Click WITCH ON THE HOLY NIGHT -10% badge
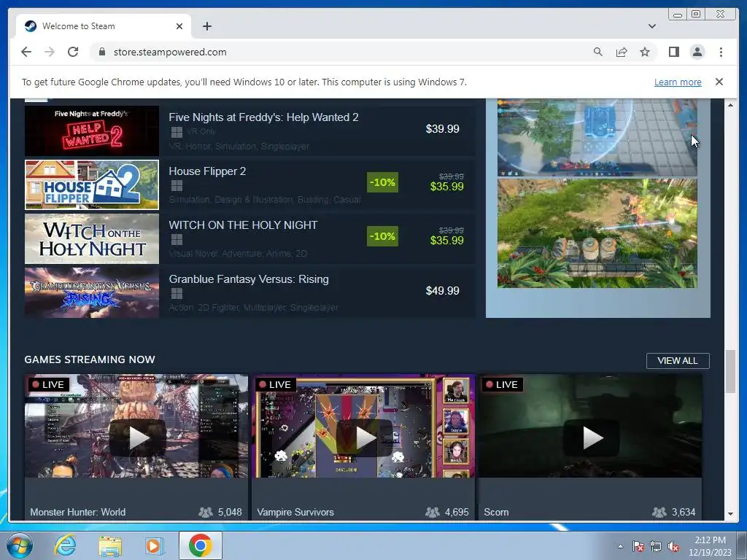This screenshot has width=747, height=560. point(382,236)
